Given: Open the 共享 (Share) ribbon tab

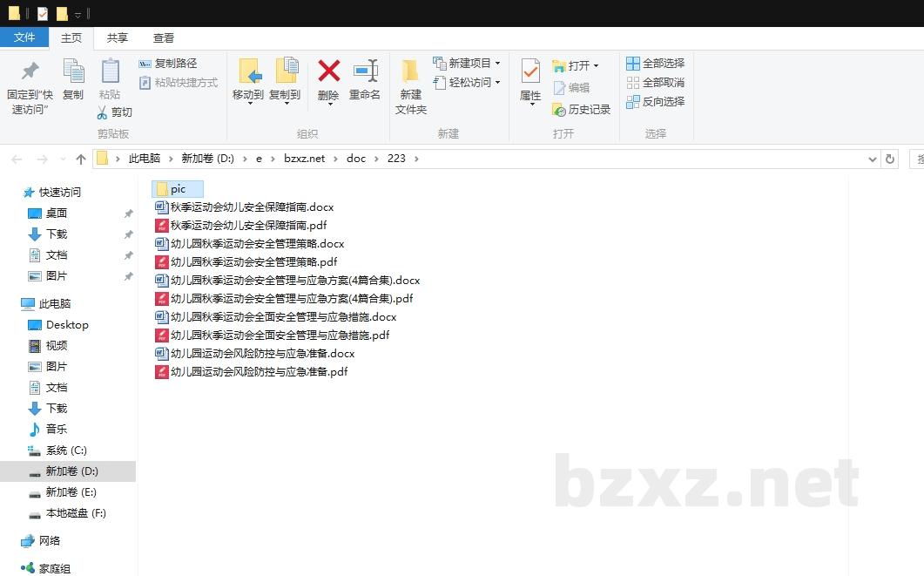Looking at the screenshot, I should click(x=117, y=37).
